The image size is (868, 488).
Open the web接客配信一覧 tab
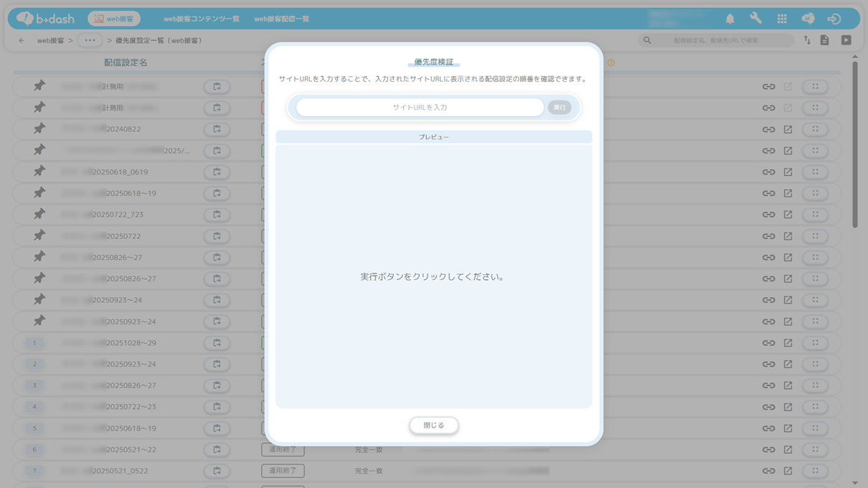click(282, 19)
